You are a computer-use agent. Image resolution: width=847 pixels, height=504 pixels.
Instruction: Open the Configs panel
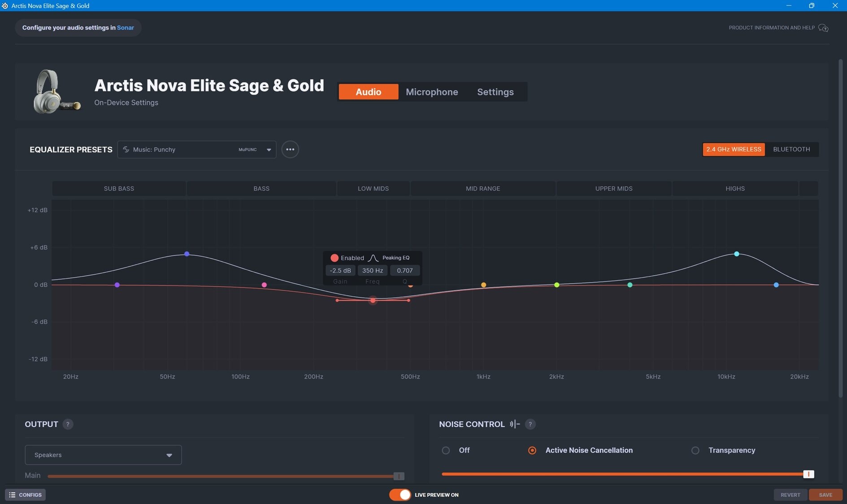26,495
